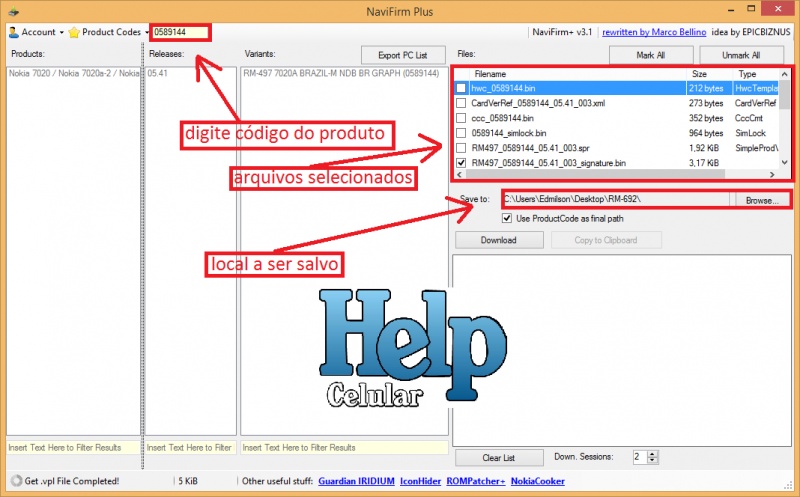800x497 pixels.
Task: Click the Account user icon
Action: pyautogui.click(x=14, y=32)
